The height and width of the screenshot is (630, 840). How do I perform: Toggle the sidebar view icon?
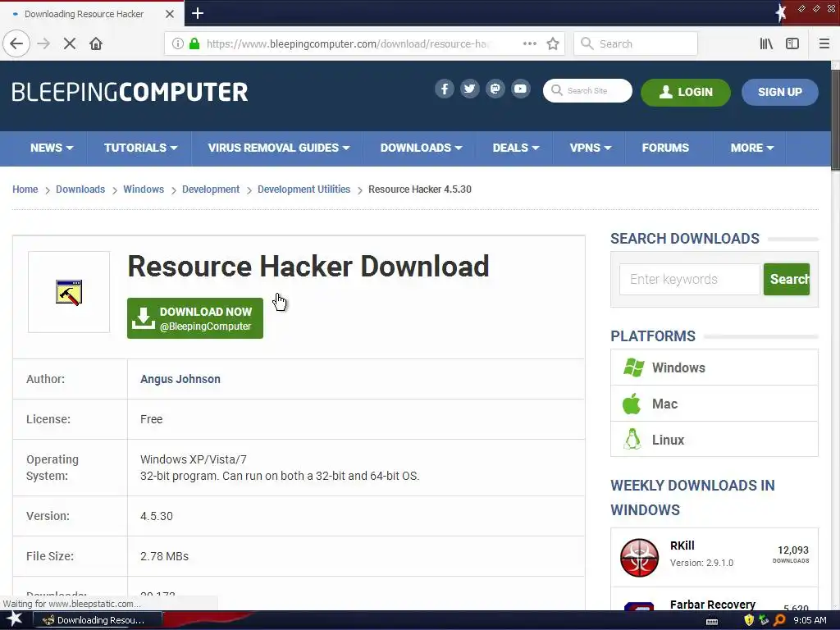coord(792,43)
